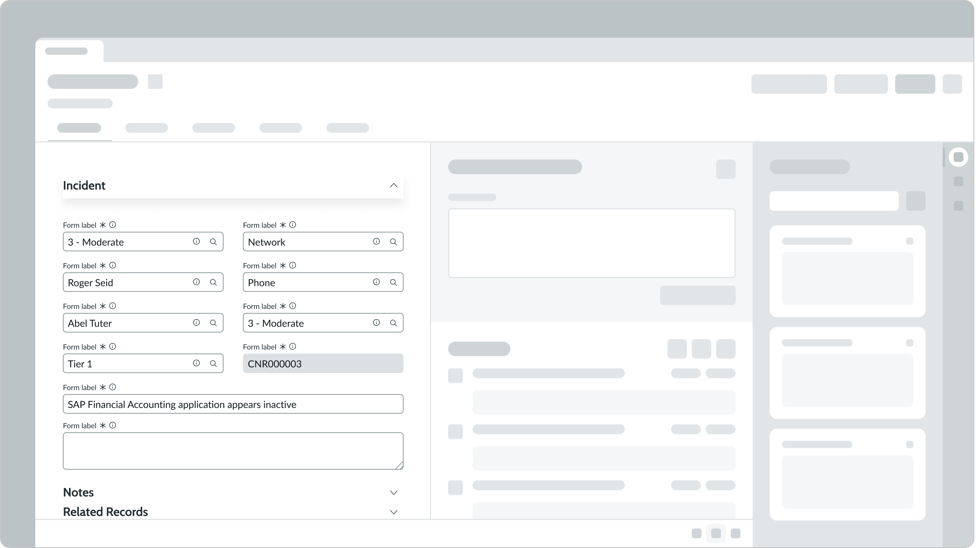Collapse the Incident section
Screen dimensions: 980x548
(x=393, y=185)
